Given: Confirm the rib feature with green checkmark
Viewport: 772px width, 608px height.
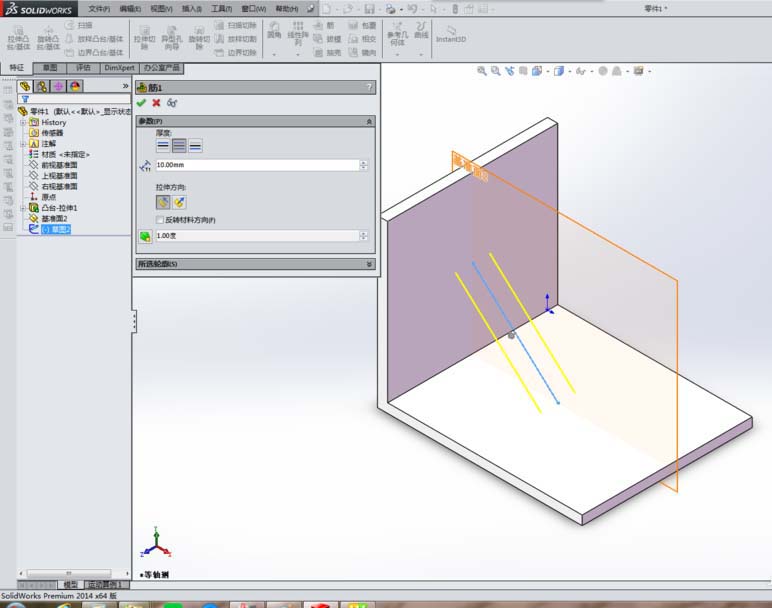Looking at the screenshot, I should click(x=141, y=103).
